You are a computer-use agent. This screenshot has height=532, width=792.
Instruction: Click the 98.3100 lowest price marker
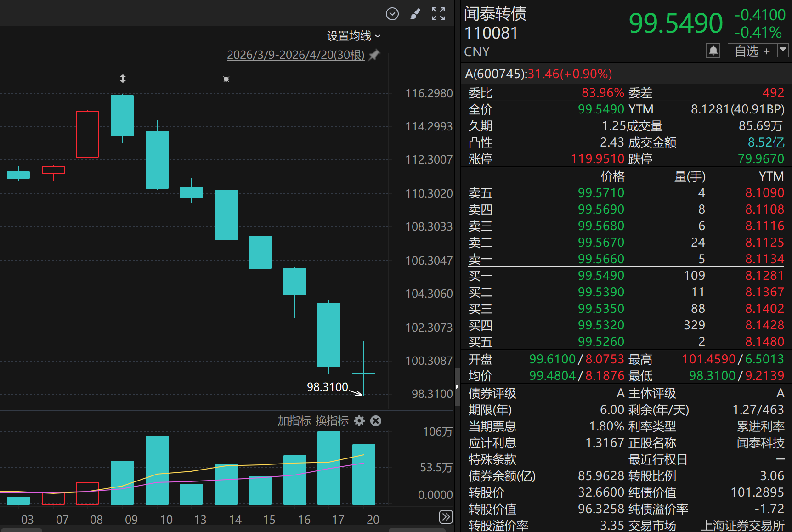327,386
